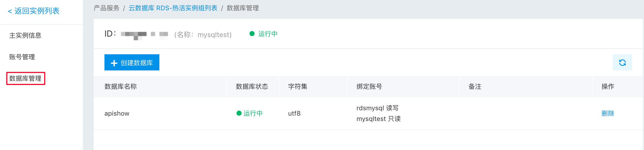Click the rdsmysql 读写 bound account

click(377, 108)
